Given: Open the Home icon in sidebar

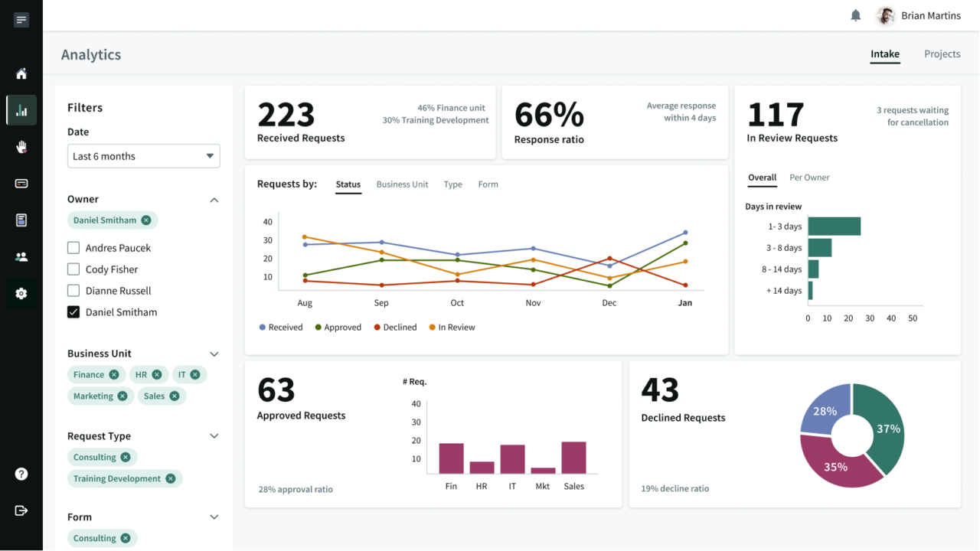Looking at the screenshot, I should tap(21, 73).
